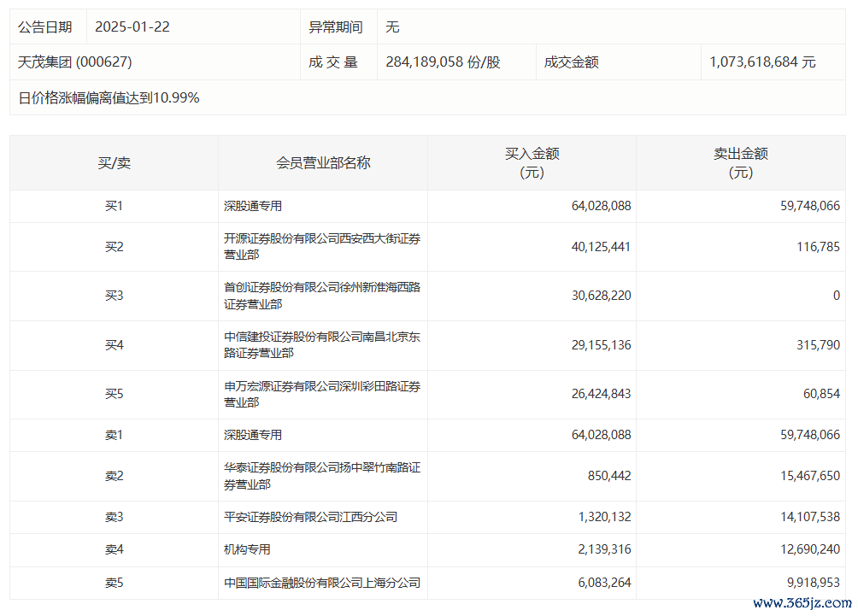Click the 卖1 row label
Image resolution: width=858 pixels, height=616 pixels.
click(114, 435)
